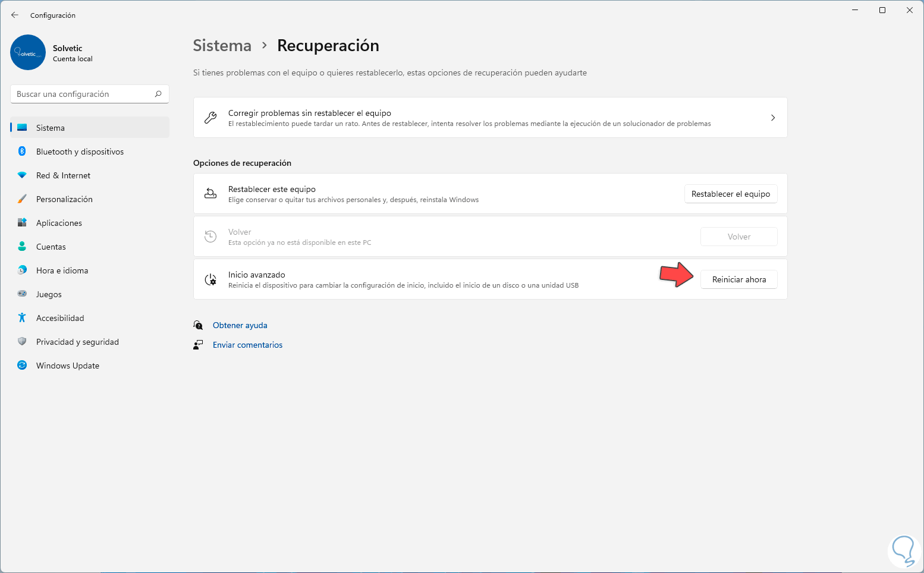Click the Accesibilidad person icon
The width and height of the screenshot is (924, 573).
point(22,318)
